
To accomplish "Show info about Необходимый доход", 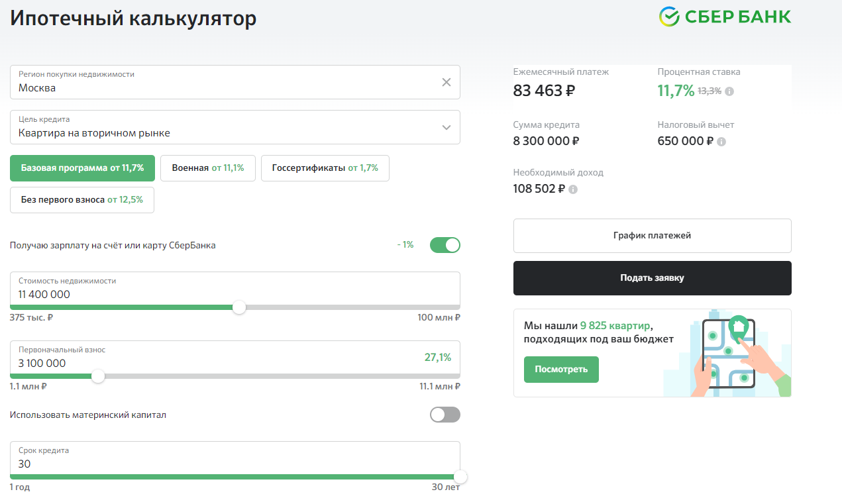I will click(573, 189).
